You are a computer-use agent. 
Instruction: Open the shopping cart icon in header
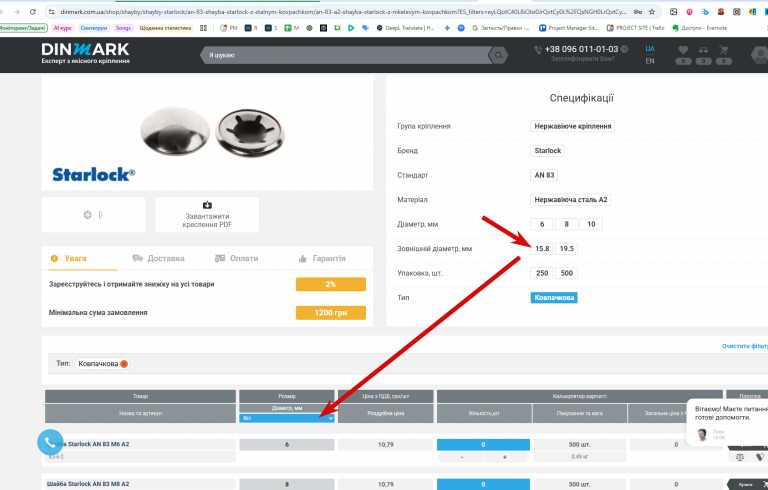pyautogui.click(x=723, y=50)
